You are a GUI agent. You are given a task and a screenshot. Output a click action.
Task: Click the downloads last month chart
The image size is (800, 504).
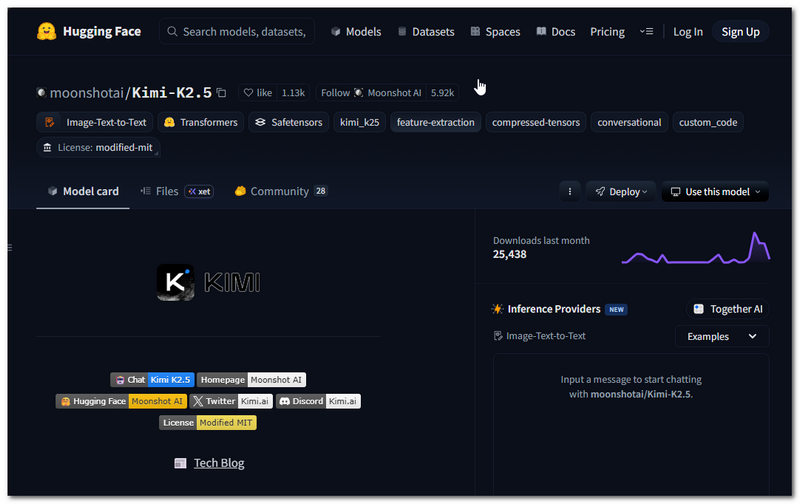click(695, 250)
